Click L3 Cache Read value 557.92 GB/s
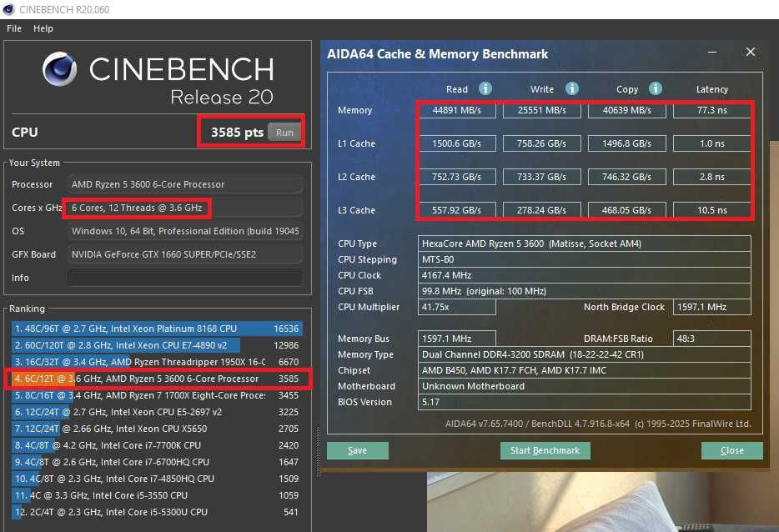 (x=457, y=210)
